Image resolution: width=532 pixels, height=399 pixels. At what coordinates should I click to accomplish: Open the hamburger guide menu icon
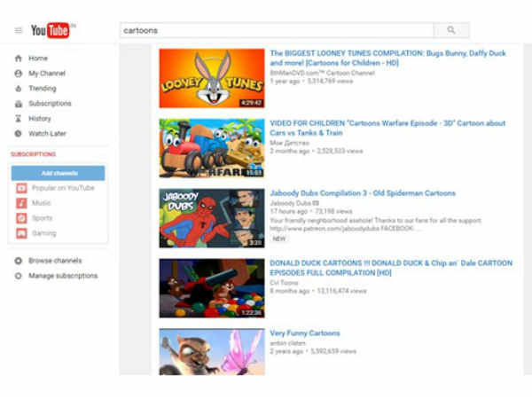click(19, 30)
